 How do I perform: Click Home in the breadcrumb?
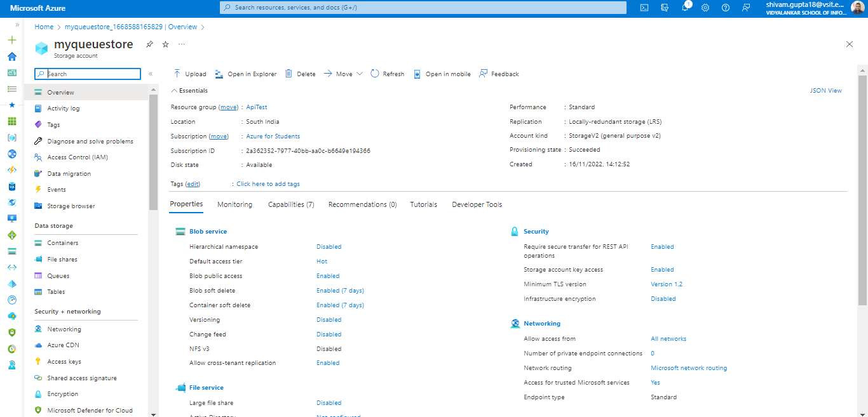[44, 27]
